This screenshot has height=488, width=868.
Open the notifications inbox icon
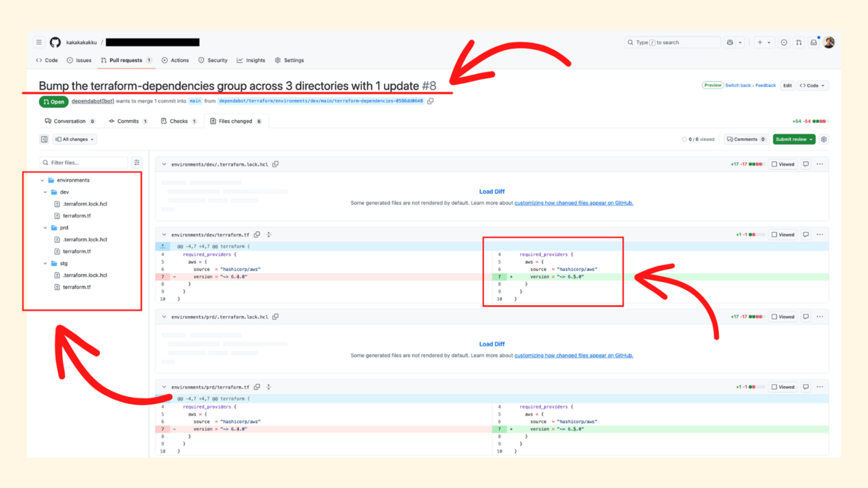point(814,43)
